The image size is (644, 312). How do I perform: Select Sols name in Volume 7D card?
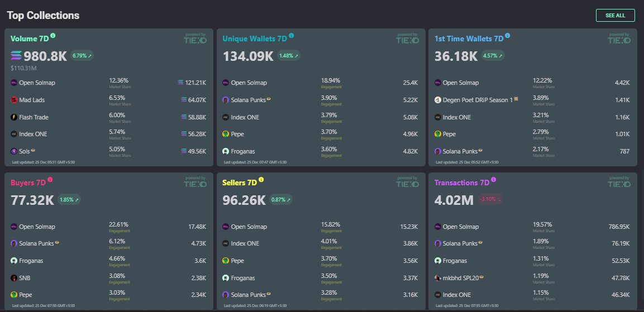[x=25, y=151]
